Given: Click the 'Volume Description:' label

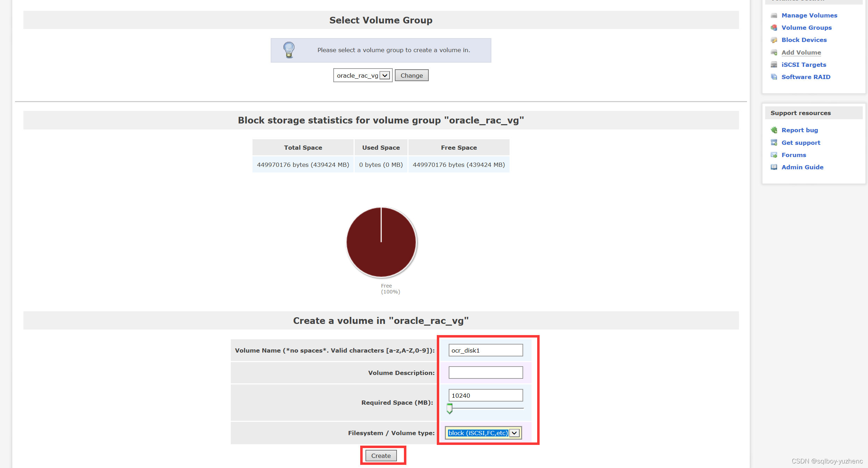Looking at the screenshot, I should pos(401,373).
